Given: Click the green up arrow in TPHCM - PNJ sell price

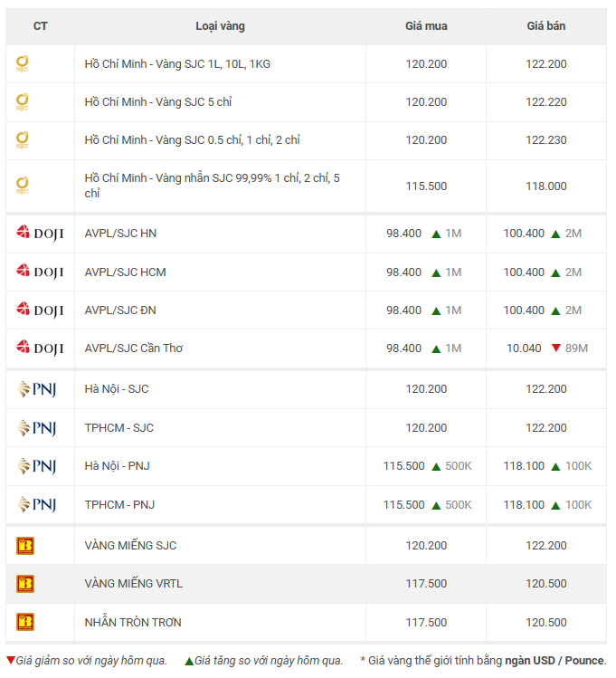Looking at the screenshot, I should (x=556, y=505).
